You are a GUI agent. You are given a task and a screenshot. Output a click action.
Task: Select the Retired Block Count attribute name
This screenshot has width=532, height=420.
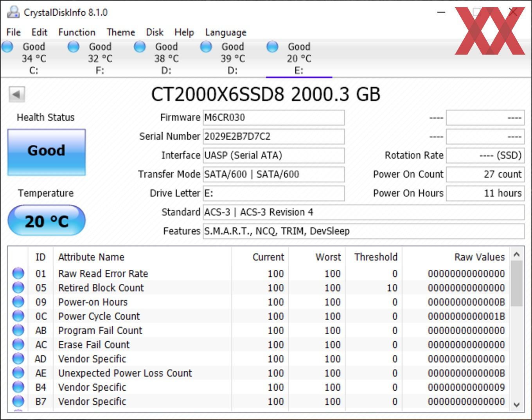[x=101, y=288]
